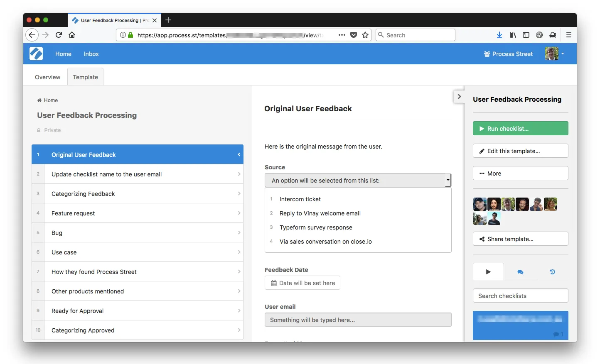The width and height of the screenshot is (600, 364).
Task: Open the Use case task
Action: point(138,252)
